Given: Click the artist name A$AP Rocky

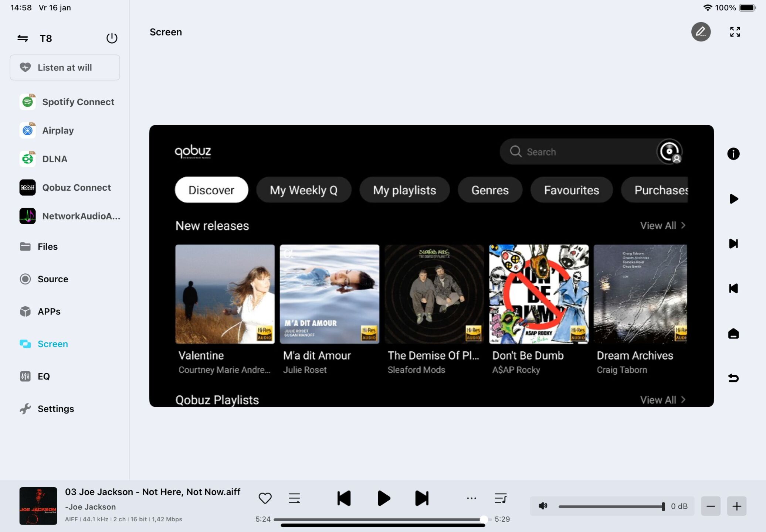Looking at the screenshot, I should (x=516, y=370).
